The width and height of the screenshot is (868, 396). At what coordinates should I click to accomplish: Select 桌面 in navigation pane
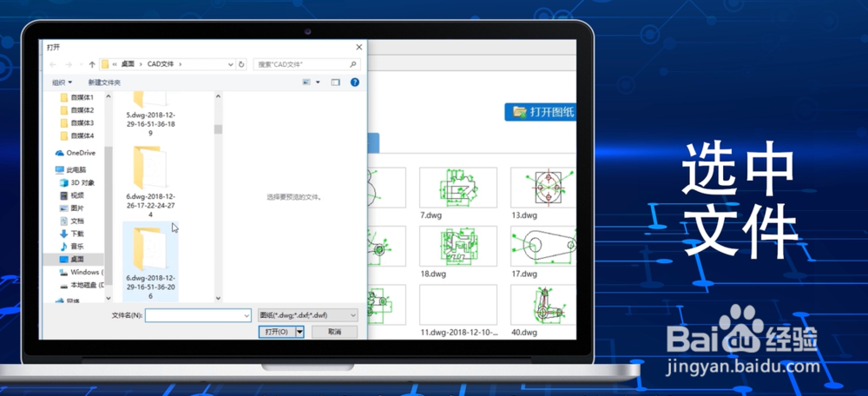click(74, 259)
